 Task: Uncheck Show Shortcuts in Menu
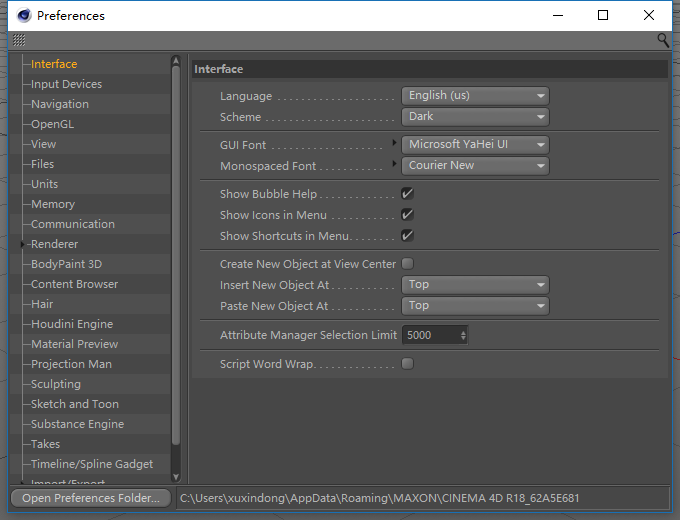click(x=407, y=235)
